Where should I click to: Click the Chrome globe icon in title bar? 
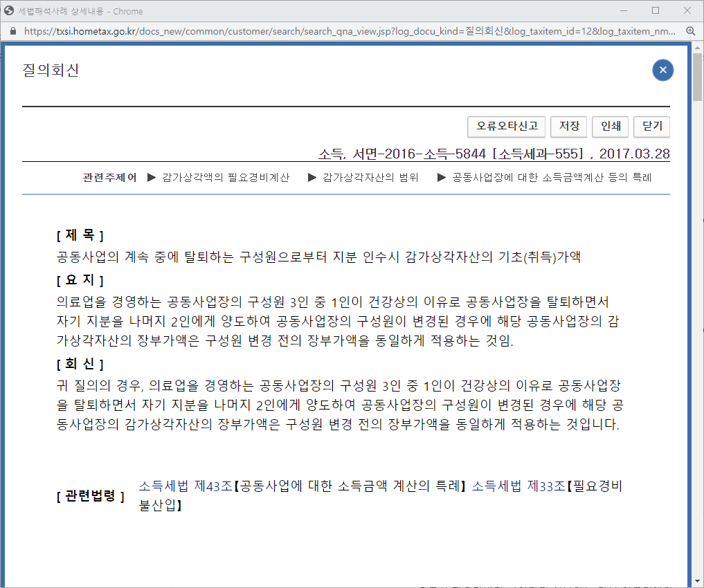click(9, 11)
